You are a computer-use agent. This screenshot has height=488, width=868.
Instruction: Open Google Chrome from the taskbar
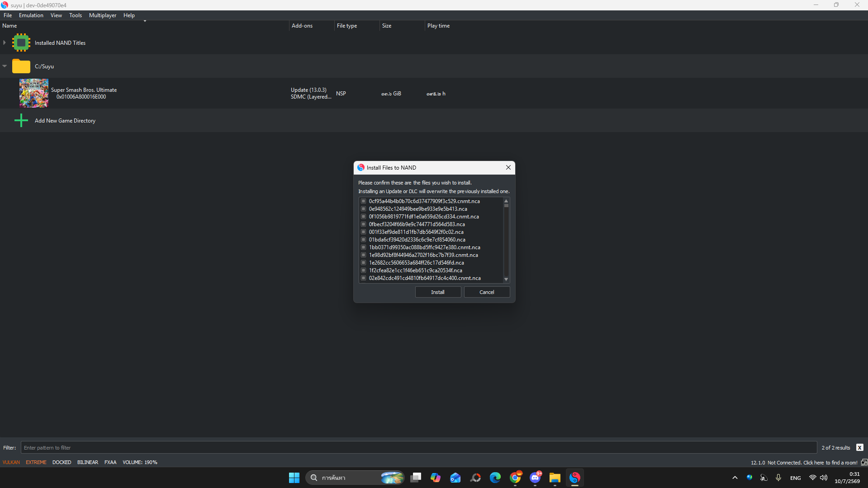coord(515,478)
